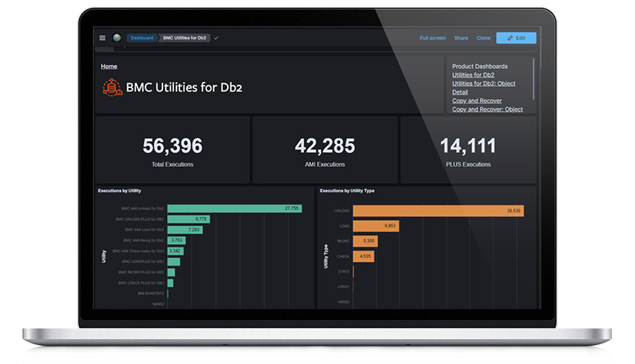The width and height of the screenshot is (635, 364).
Task: Select the green BMC AMI Unload bar
Action: pyautogui.click(x=234, y=209)
